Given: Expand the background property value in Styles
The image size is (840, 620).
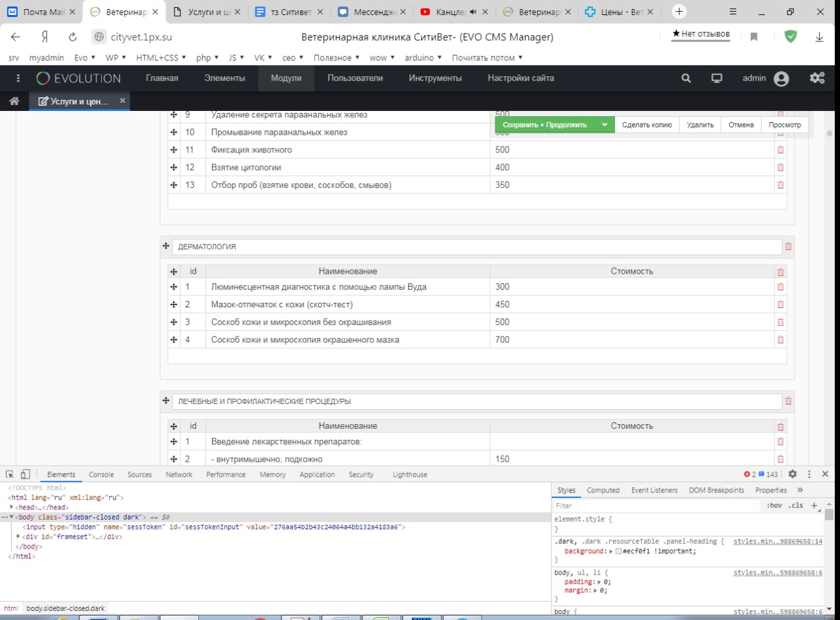Looking at the screenshot, I should (611, 551).
